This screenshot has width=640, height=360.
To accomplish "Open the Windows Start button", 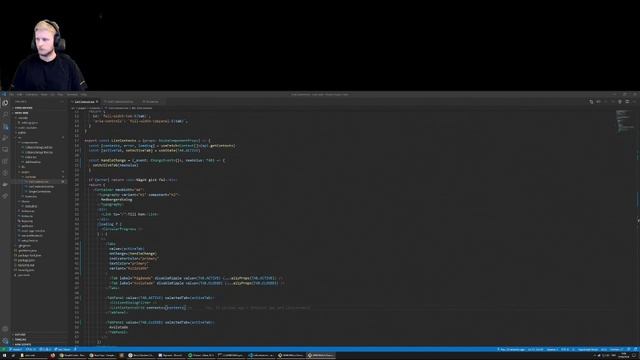I will coord(4,356).
